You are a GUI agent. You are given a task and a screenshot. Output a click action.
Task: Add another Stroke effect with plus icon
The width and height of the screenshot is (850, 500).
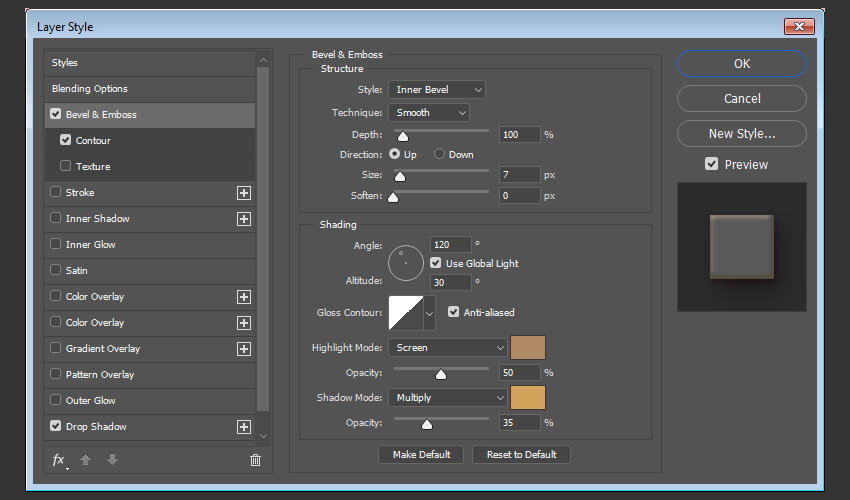pos(243,193)
